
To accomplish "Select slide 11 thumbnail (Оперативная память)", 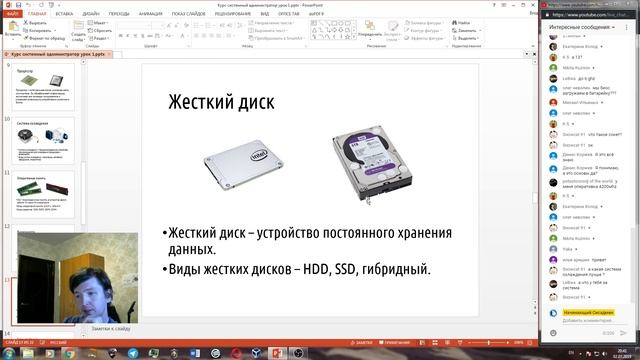I will tap(43, 194).
